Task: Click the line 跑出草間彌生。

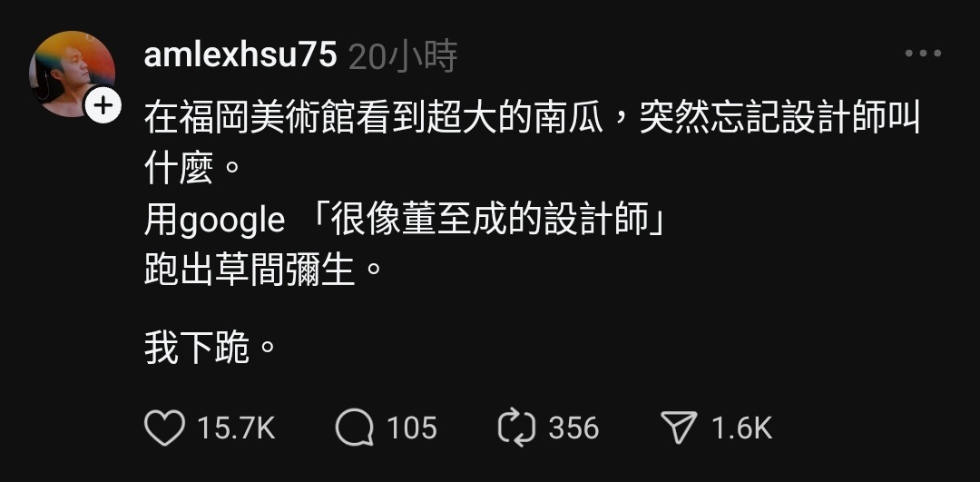Action: [263, 271]
